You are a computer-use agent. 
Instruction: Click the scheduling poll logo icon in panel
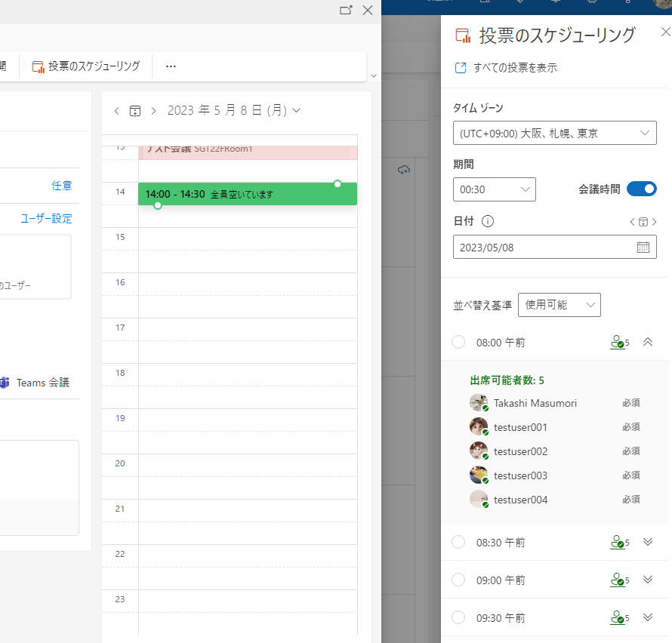(463, 36)
